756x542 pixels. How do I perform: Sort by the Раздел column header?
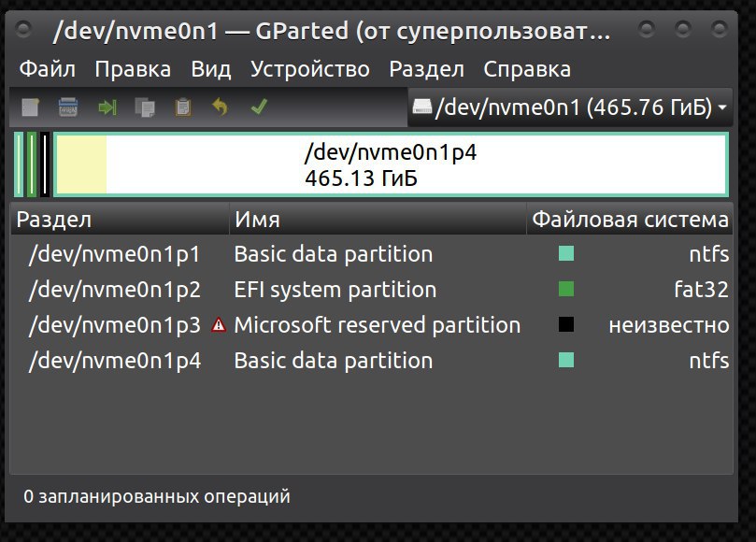[120, 220]
